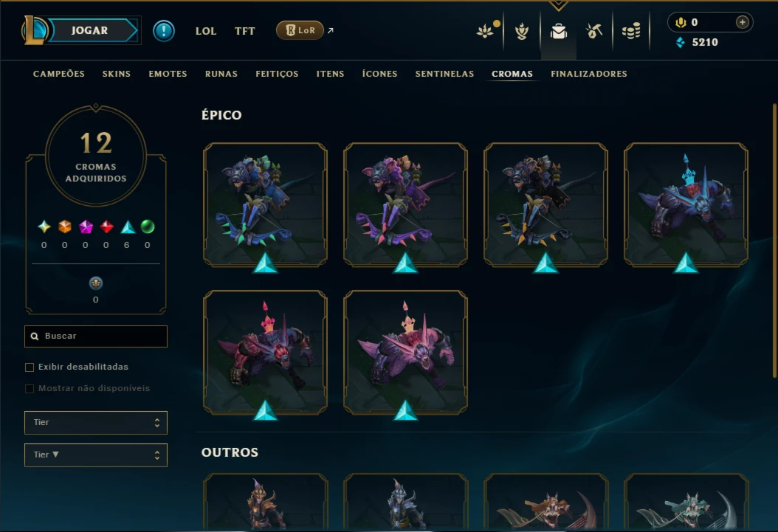Viewport: 778px width, 532px height.
Task: Click the teal chroma gem filter
Action: point(128,227)
